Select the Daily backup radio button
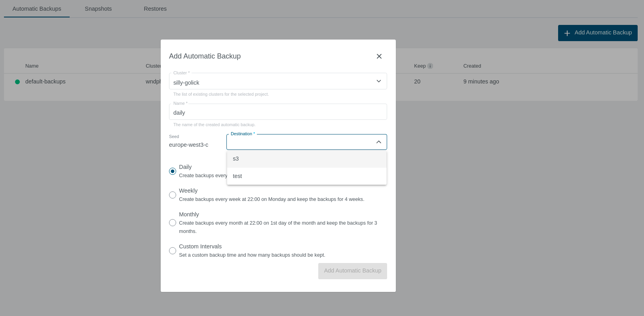Screen dimensions: 644x316 pos(173,171)
